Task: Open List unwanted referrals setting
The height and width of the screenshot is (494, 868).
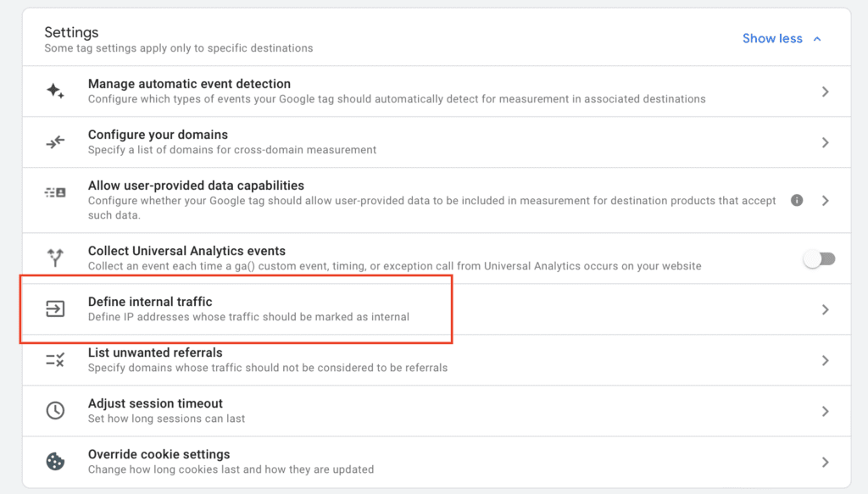Action: point(155,353)
